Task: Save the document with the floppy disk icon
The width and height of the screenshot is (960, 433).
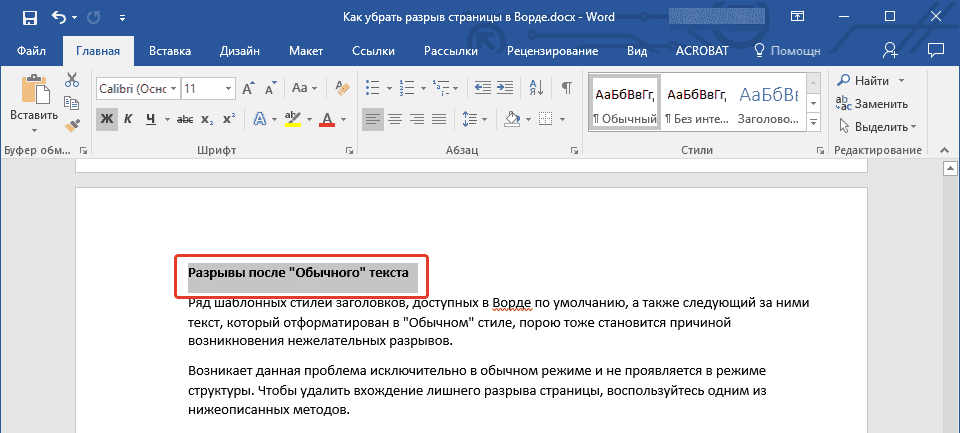Action: click(29, 18)
